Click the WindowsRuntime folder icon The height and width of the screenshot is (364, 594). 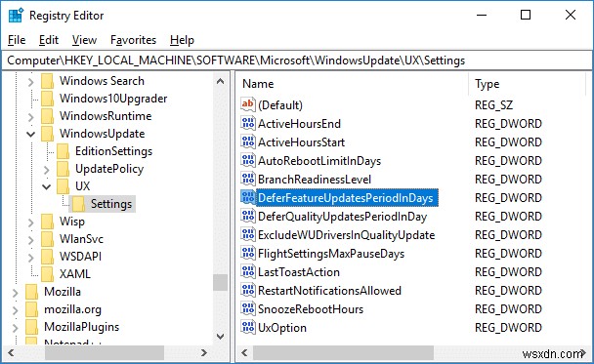(47, 116)
